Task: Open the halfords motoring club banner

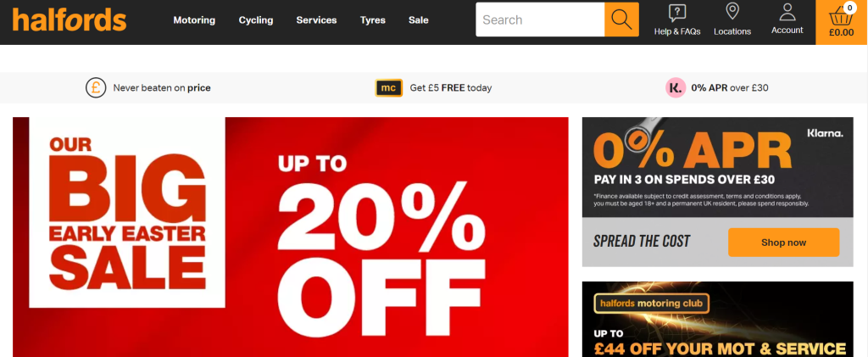Action: [x=717, y=320]
